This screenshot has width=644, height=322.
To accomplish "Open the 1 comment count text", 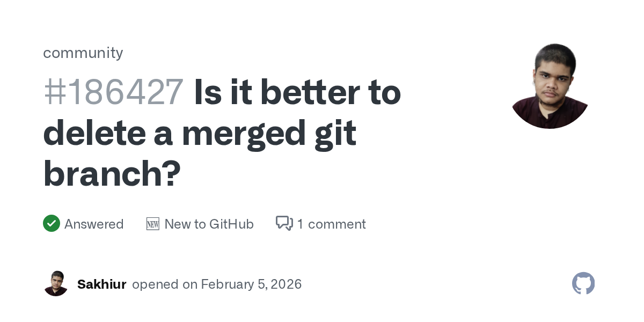I will click(x=331, y=224).
